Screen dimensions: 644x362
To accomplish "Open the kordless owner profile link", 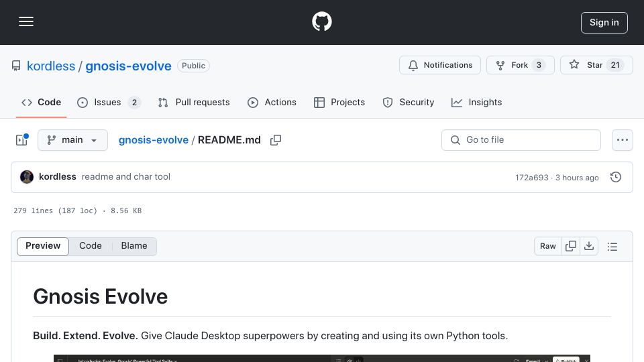I will click(x=51, y=66).
